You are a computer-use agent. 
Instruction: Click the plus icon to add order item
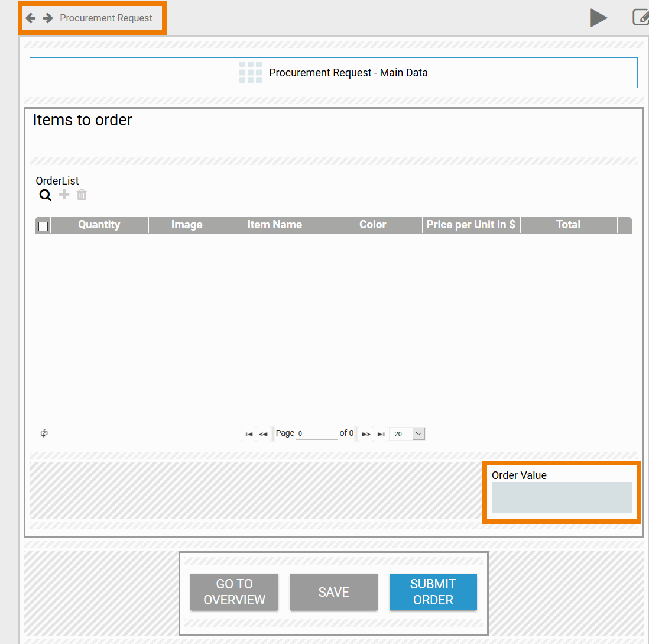pos(64,195)
